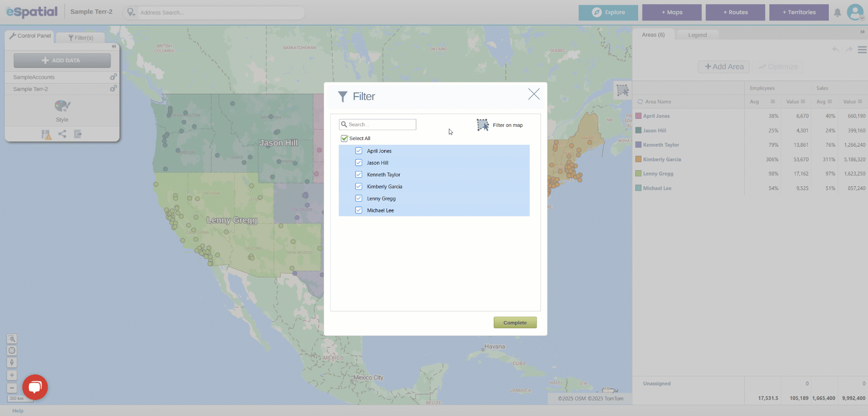Click the compass north map tool

click(12, 362)
